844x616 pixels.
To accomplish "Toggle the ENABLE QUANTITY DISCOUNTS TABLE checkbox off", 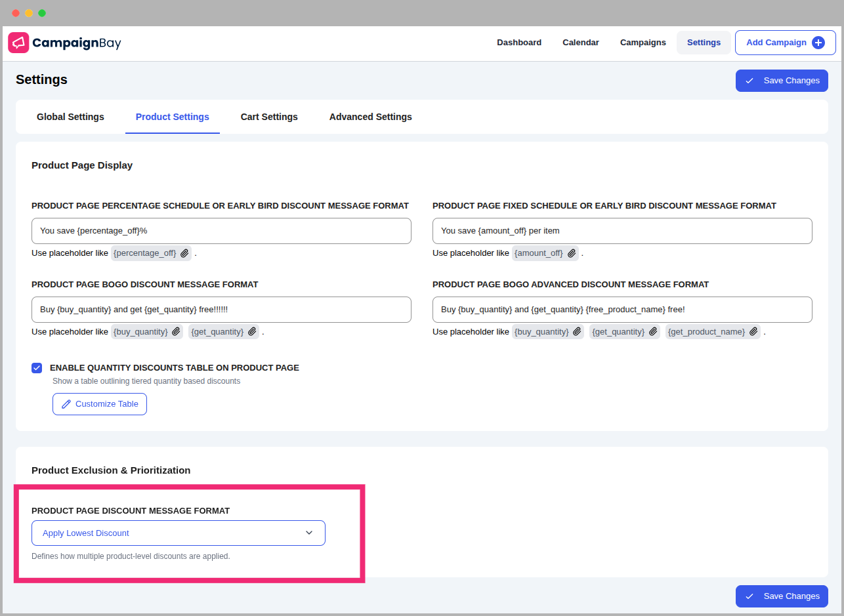I will [x=37, y=368].
